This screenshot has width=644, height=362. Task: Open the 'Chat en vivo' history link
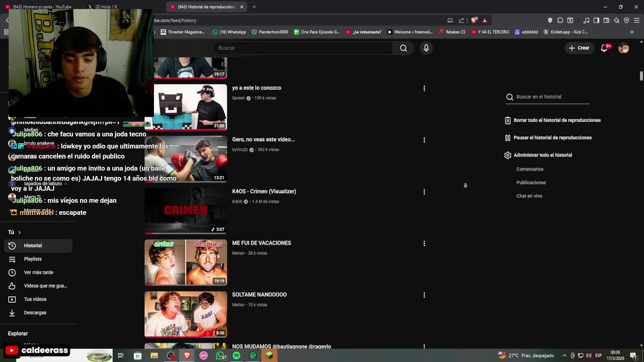coord(529,196)
